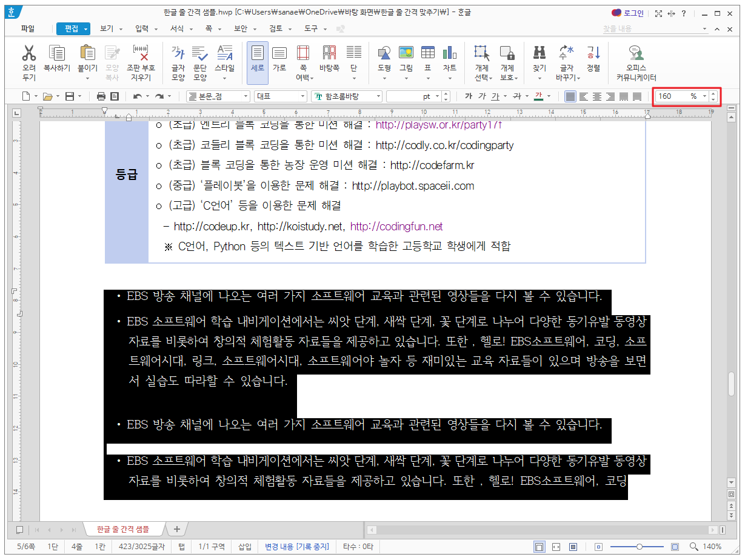
Task: Switch to 한글 줄 간격 샘플 document tab
Action: click(x=123, y=529)
